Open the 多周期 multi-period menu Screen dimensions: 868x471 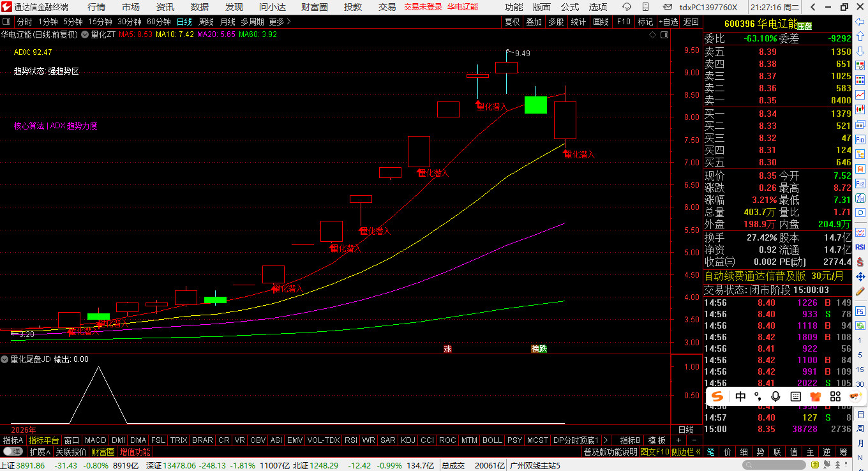(252, 22)
